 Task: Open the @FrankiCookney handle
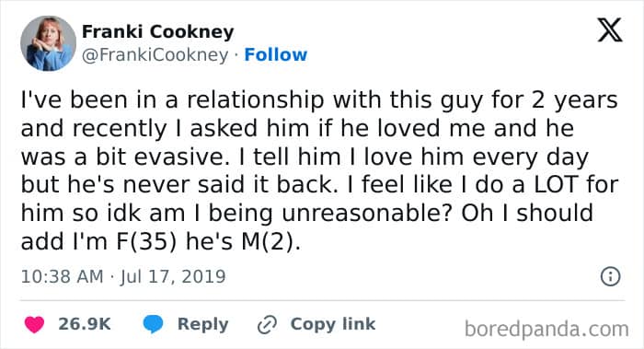click(155, 55)
